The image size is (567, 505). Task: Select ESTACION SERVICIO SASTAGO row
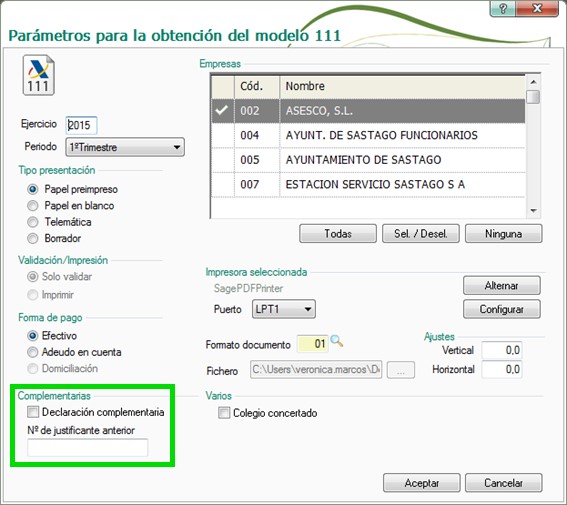tap(368, 184)
